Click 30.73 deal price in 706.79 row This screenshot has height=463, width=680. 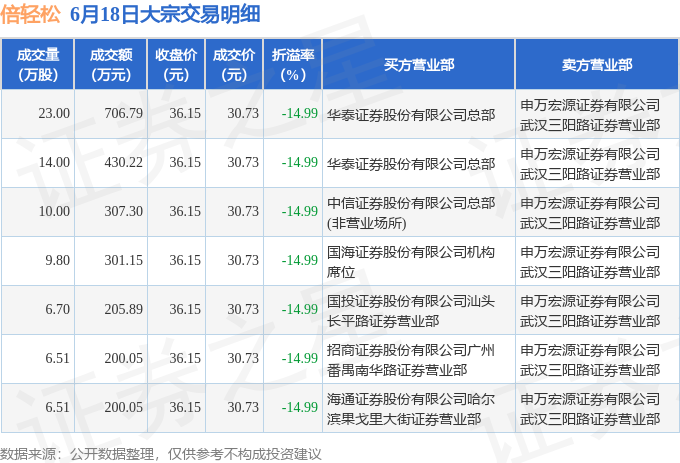(243, 114)
